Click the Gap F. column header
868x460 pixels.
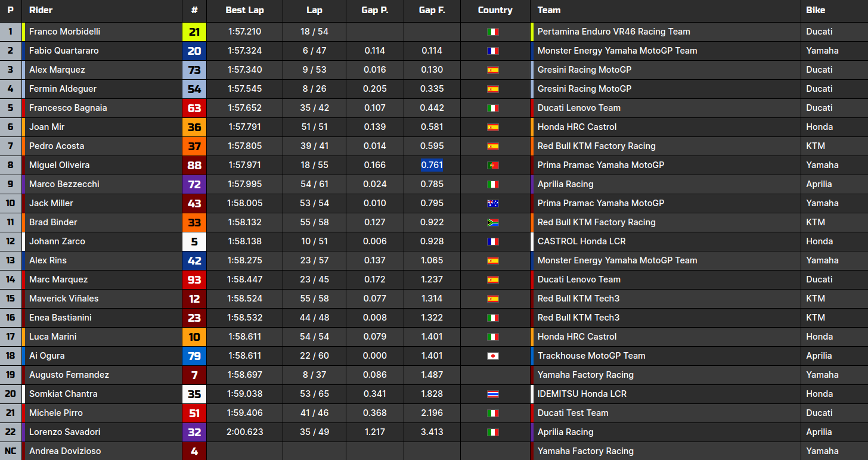pos(432,10)
